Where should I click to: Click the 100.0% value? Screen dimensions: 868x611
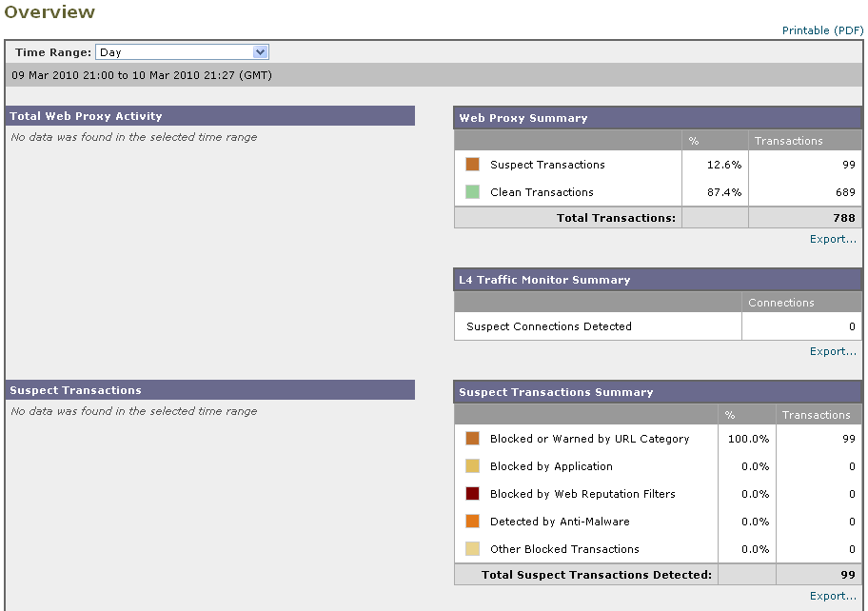point(748,439)
